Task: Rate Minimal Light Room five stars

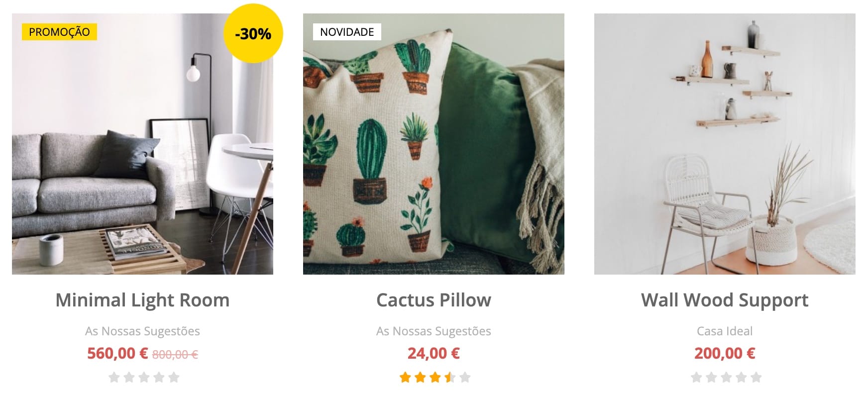Action: [174, 377]
